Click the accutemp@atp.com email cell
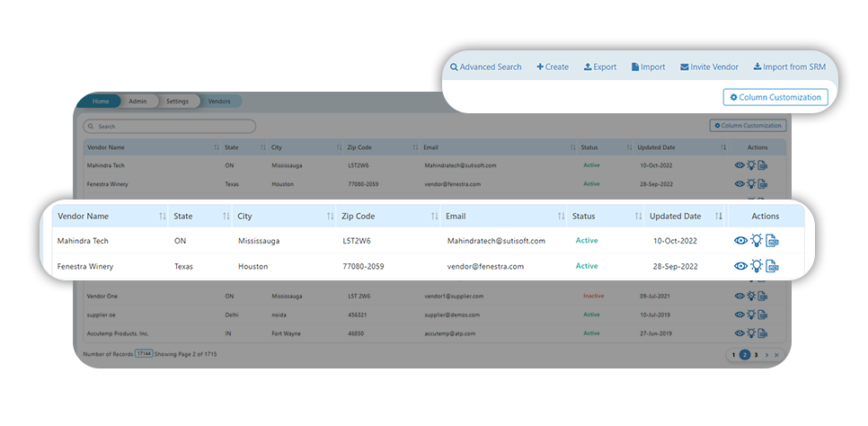Screen dimensions: 868x426 tap(450, 333)
